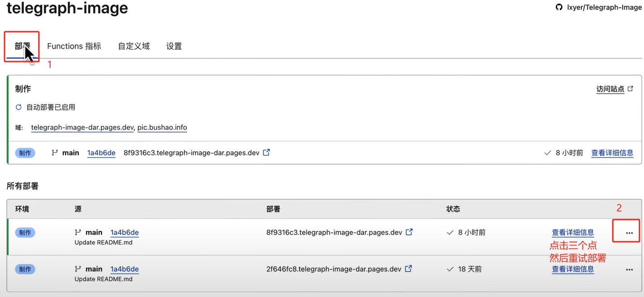Click the main branch name in the 18 天前 row
The image size is (644, 297).
point(94,269)
